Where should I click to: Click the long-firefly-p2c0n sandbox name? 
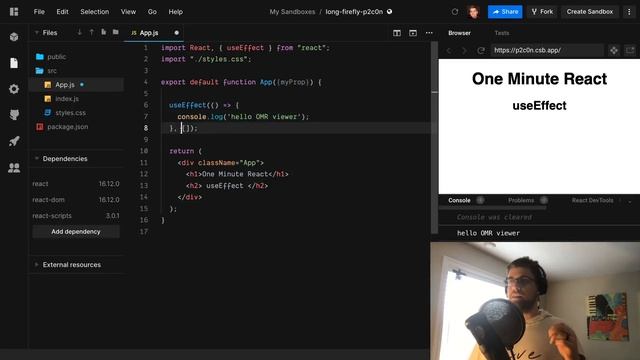(354, 12)
